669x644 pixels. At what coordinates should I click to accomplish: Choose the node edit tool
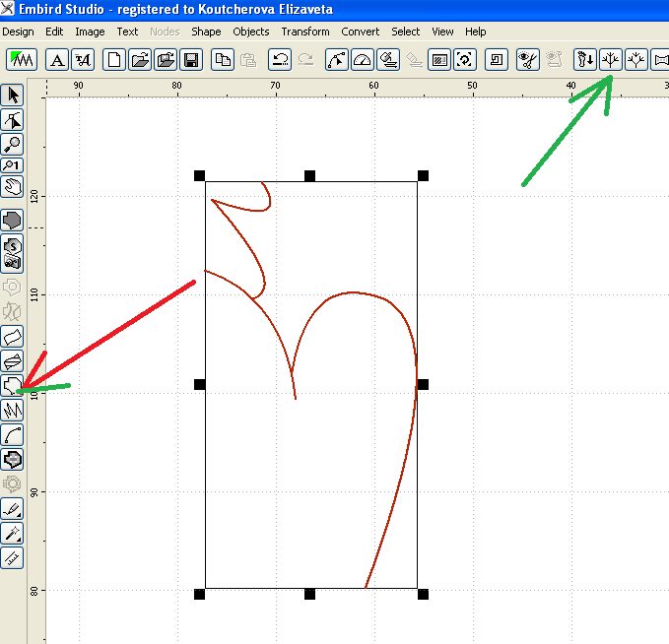coord(13,120)
